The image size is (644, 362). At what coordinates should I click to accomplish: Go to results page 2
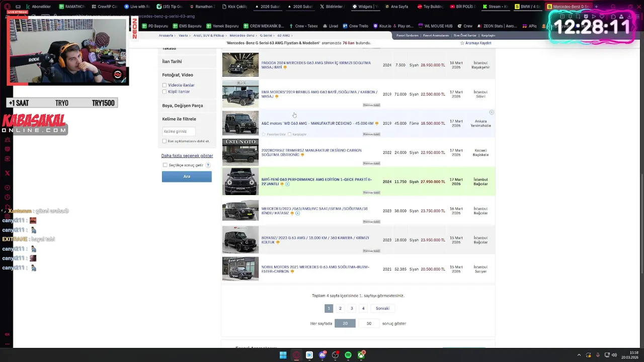click(340, 308)
